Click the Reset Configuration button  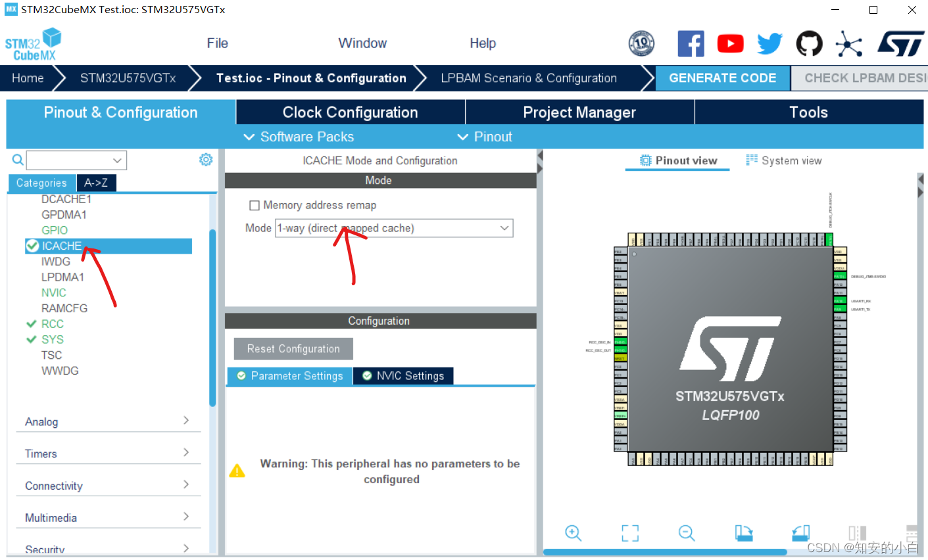coord(293,349)
